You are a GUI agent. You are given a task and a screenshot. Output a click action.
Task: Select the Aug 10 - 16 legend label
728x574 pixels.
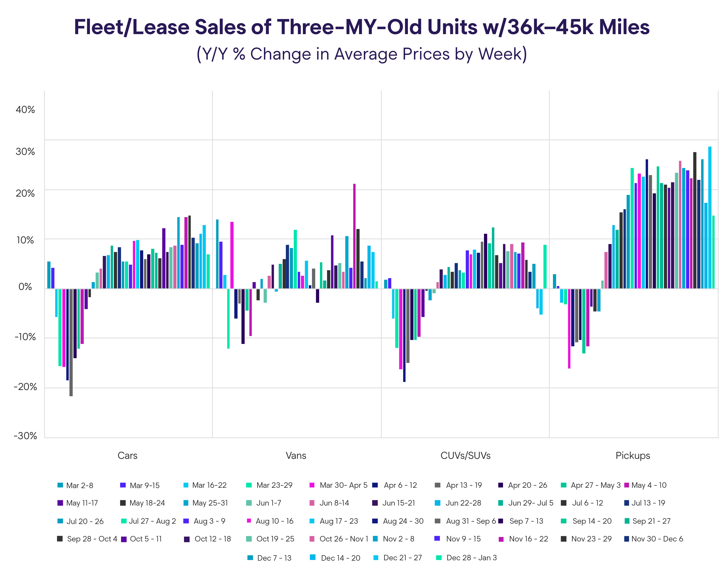pyautogui.click(x=274, y=521)
